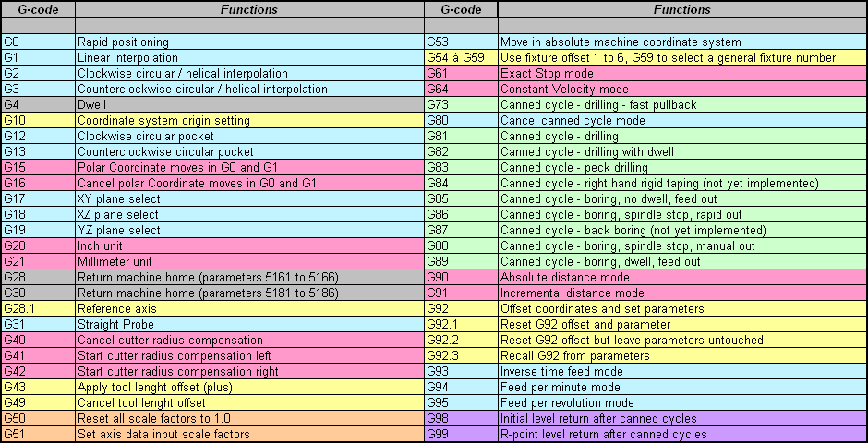Click the G54 à G59 cell
Screen dimensions: 868x443
click(x=461, y=57)
